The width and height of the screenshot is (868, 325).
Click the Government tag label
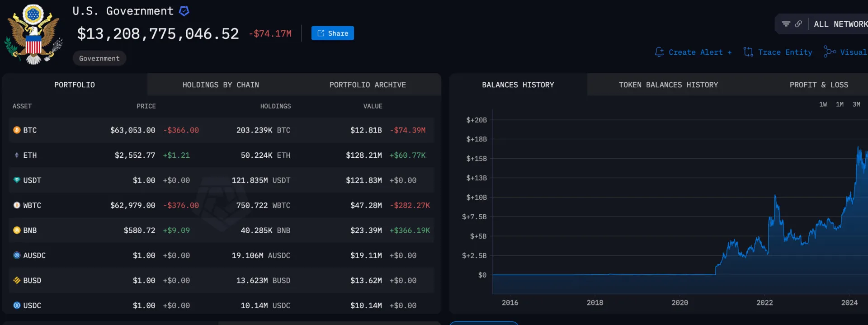click(99, 58)
